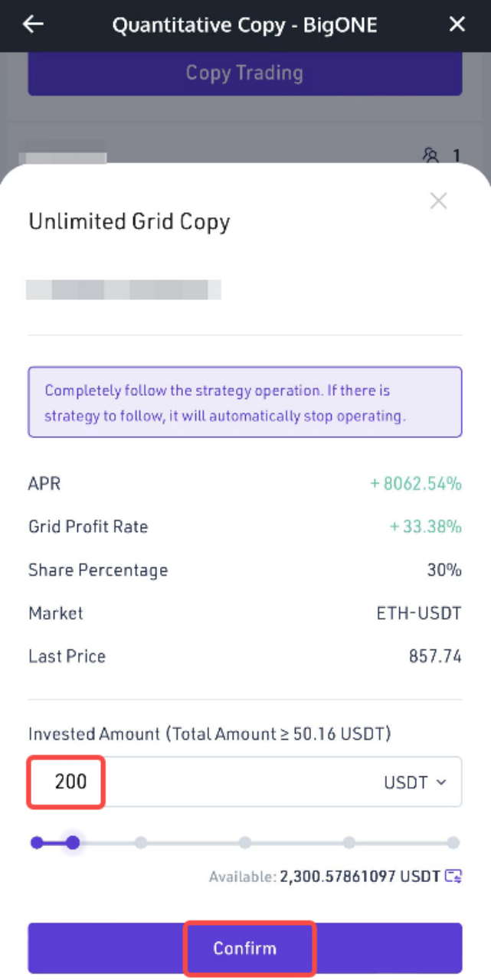Tap the blurred strategy name under the title
The image size is (491, 980).
(123, 289)
